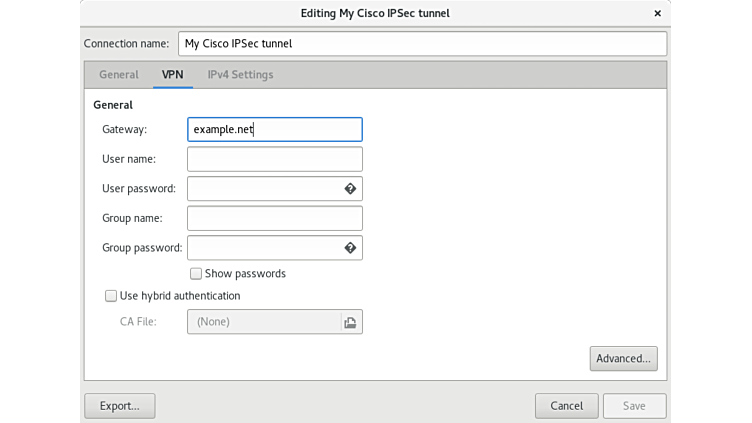Viewport: 752px width, 423px height.
Task: Open the IPv4 Settings tab
Action: pyautogui.click(x=240, y=75)
